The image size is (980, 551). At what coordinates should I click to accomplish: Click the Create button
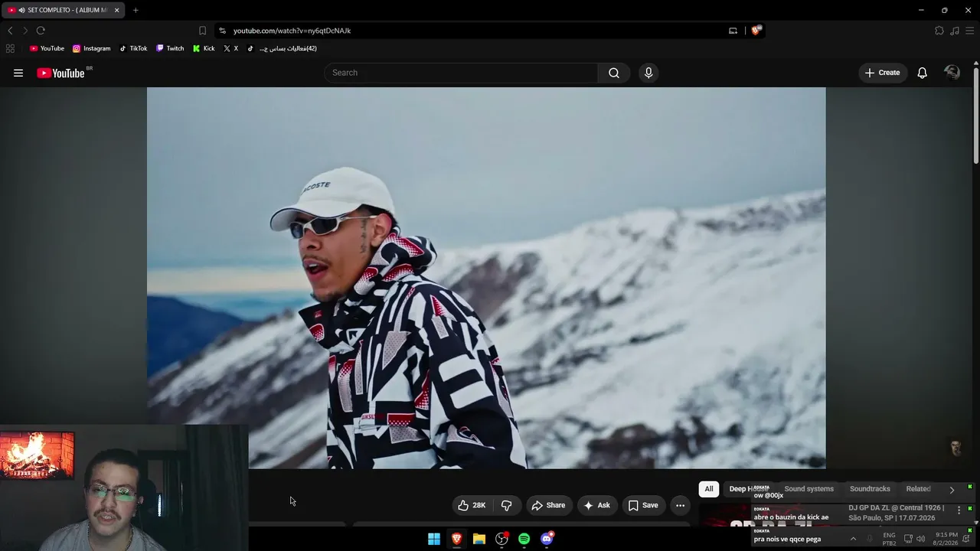coord(882,73)
